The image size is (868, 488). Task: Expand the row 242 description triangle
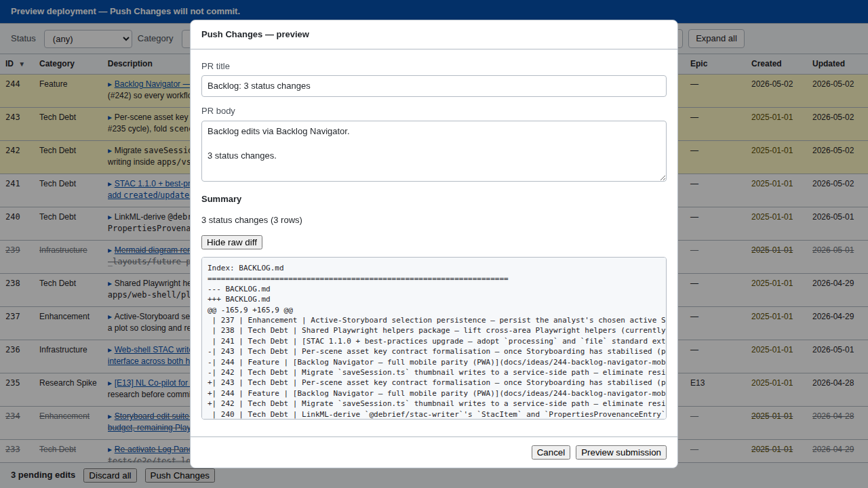(x=110, y=151)
